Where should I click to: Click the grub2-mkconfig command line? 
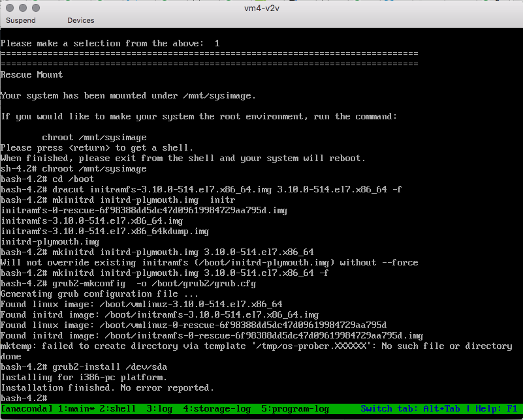[x=128, y=283]
